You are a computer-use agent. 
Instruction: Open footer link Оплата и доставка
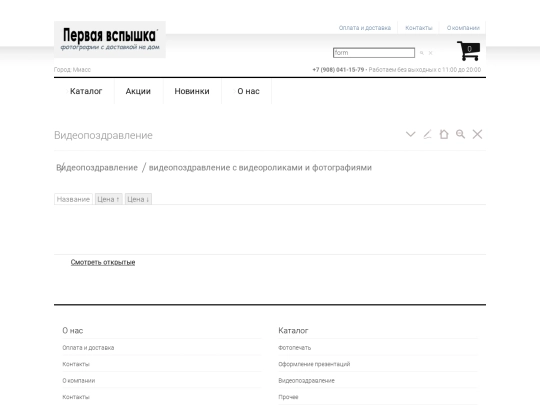pos(88,348)
